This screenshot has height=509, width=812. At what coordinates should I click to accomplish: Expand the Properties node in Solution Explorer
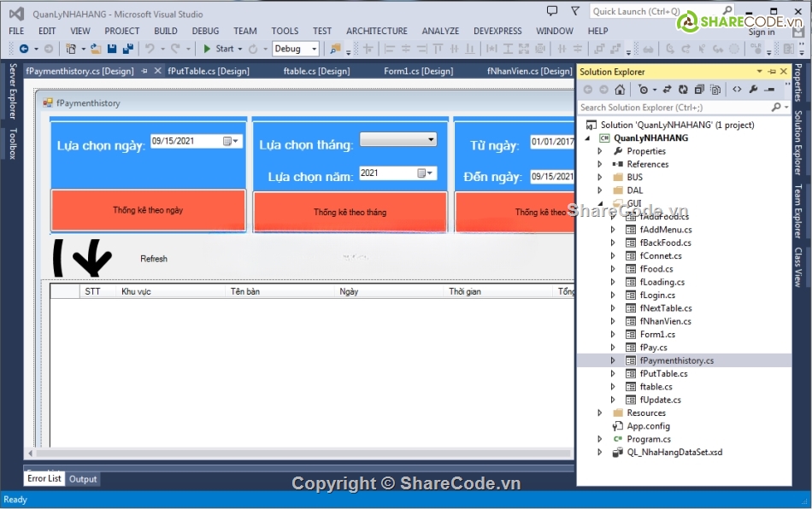[x=600, y=151]
